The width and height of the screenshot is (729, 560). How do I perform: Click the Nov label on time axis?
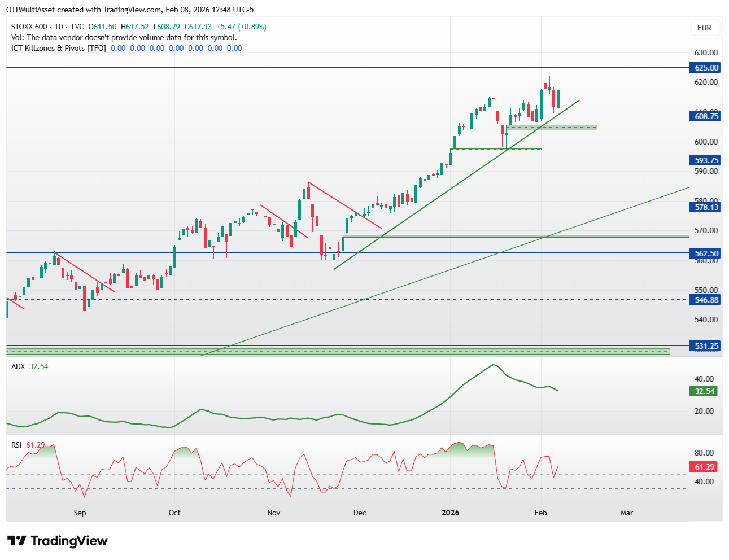[273, 513]
